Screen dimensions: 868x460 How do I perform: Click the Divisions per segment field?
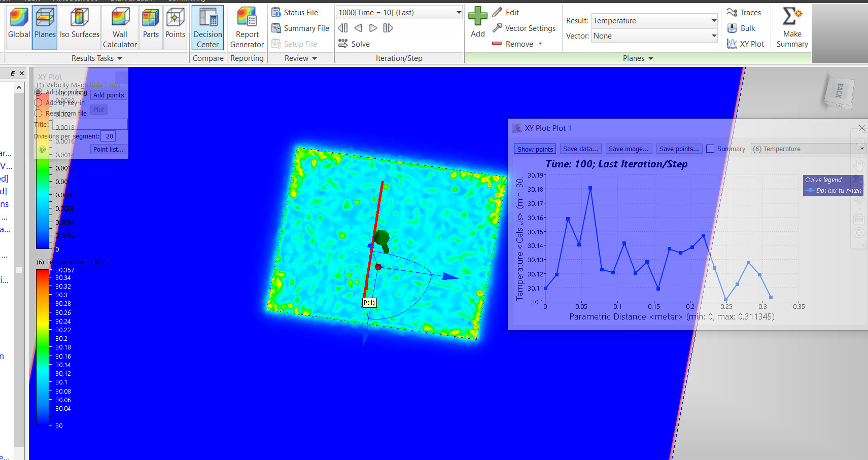click(109, 136)
